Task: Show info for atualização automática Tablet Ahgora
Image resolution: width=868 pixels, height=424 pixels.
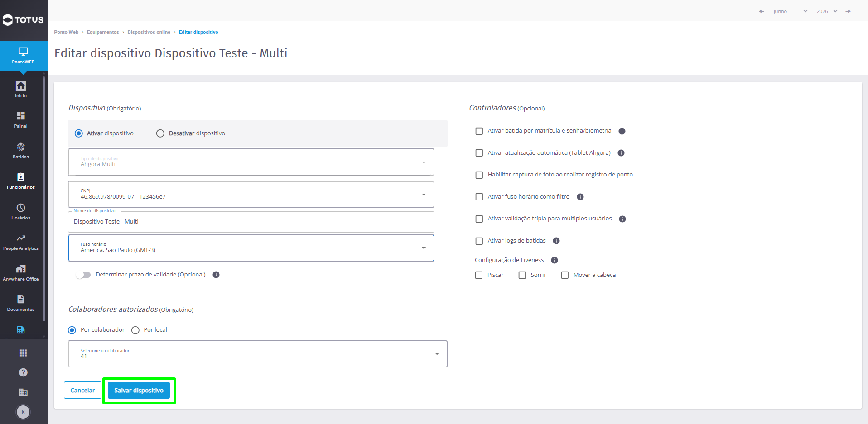Action: click(621, 153)
